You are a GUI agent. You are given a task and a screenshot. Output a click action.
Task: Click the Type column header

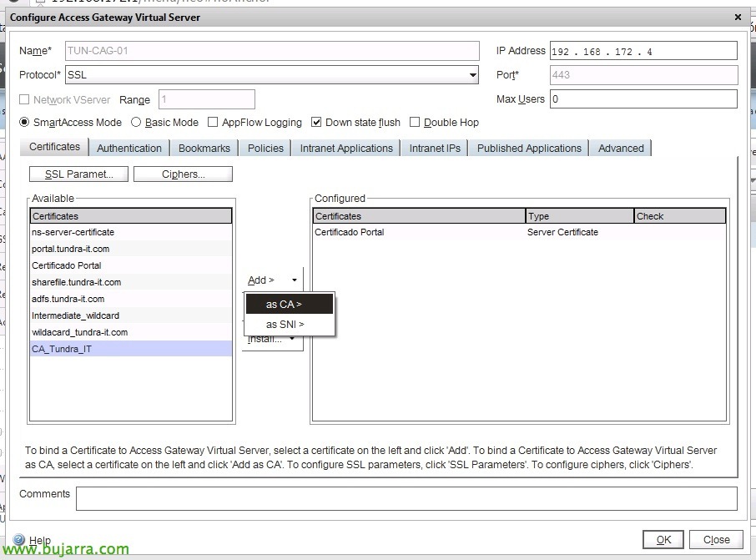click(580, 215)
